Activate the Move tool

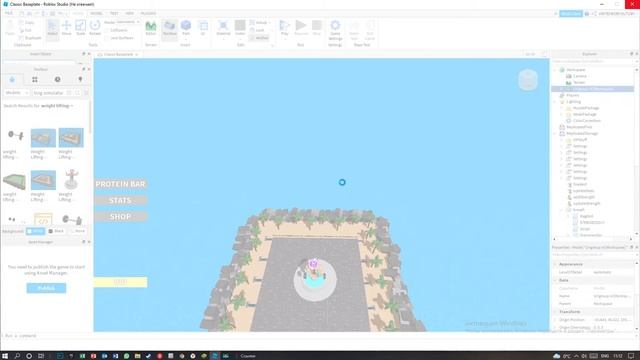point(66,28)
